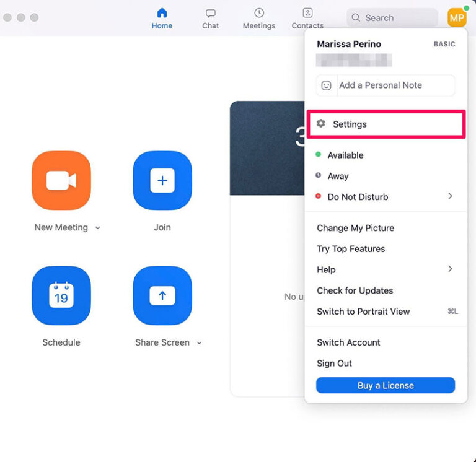
Task: Go to the Home tab
Action: click(162, 19)
